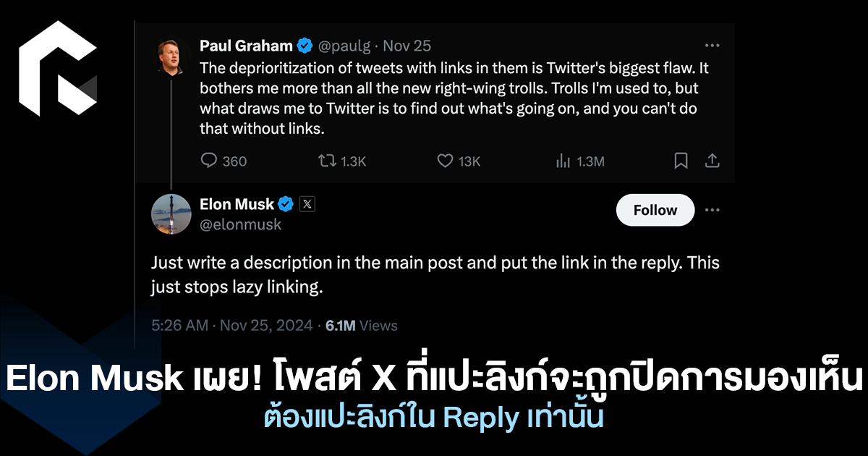Click Elon Musk's rocket profile picture
Viewport: 868px width, 456px height.
[171, 214]
